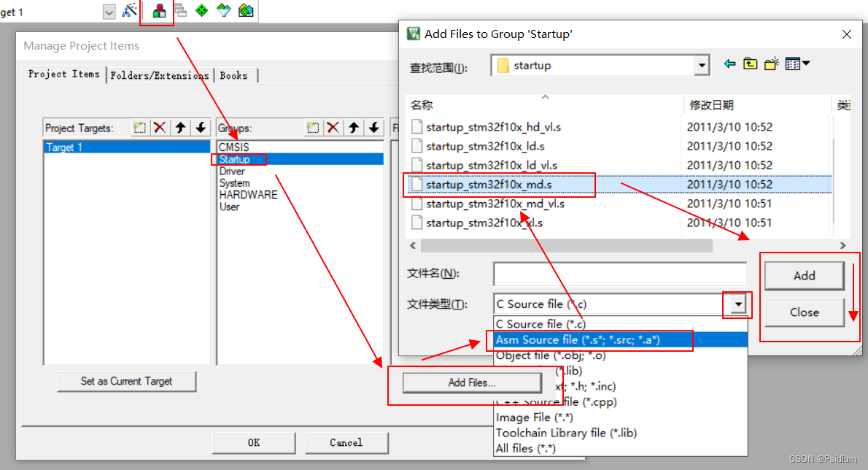This screenshot has height=470, width=868.
Task: Choose All files (*.*) option
Action: (x=620, y=448)
